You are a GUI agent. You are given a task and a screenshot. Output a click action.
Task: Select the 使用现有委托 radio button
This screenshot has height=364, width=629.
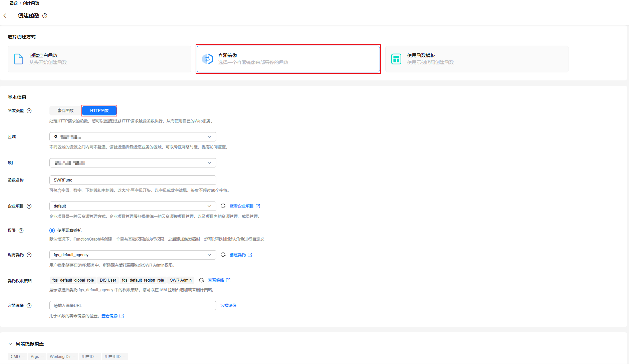(52, 231)
